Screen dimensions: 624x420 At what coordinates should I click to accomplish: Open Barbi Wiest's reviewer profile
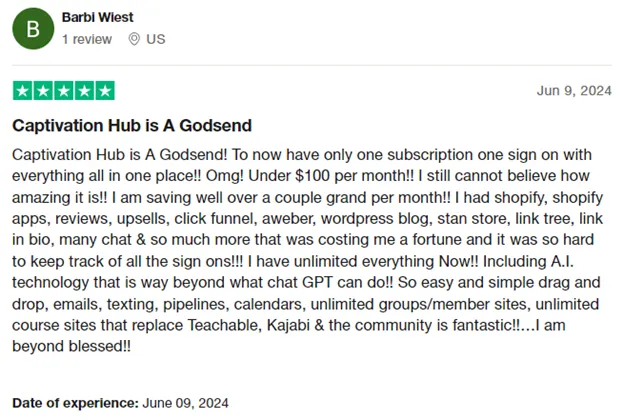pos(98,17)
